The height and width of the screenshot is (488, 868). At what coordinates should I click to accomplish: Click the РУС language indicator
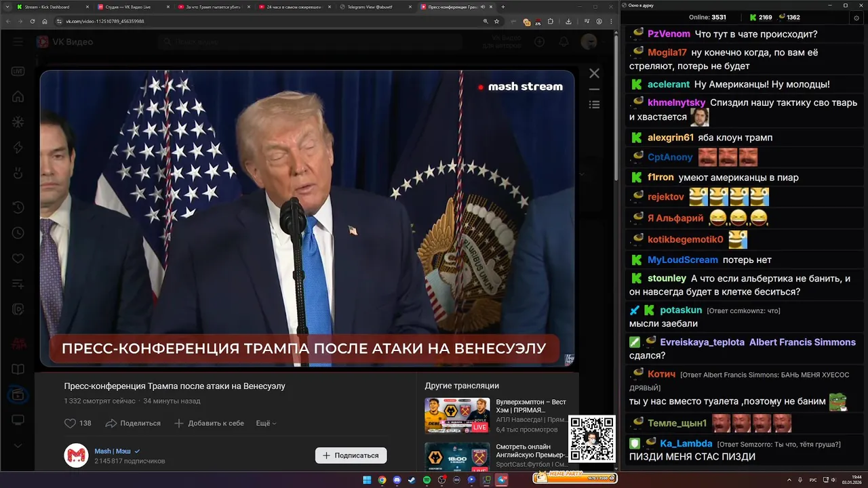click(x=813, y=480)
